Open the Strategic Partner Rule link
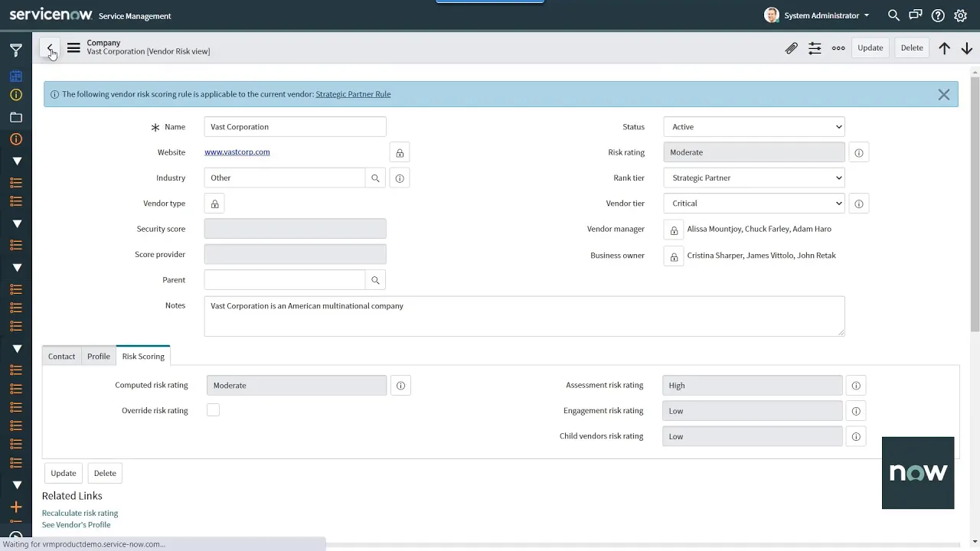 pos(353,93)
